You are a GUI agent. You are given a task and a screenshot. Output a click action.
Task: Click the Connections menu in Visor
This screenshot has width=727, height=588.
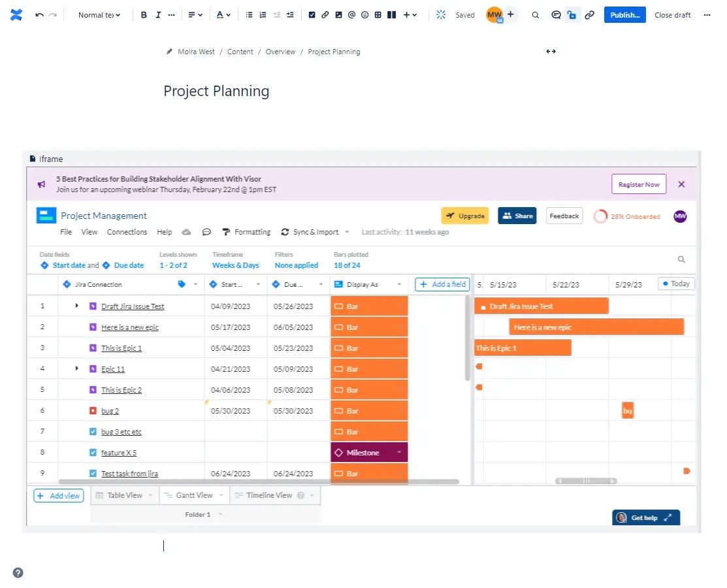pos(127,232)
